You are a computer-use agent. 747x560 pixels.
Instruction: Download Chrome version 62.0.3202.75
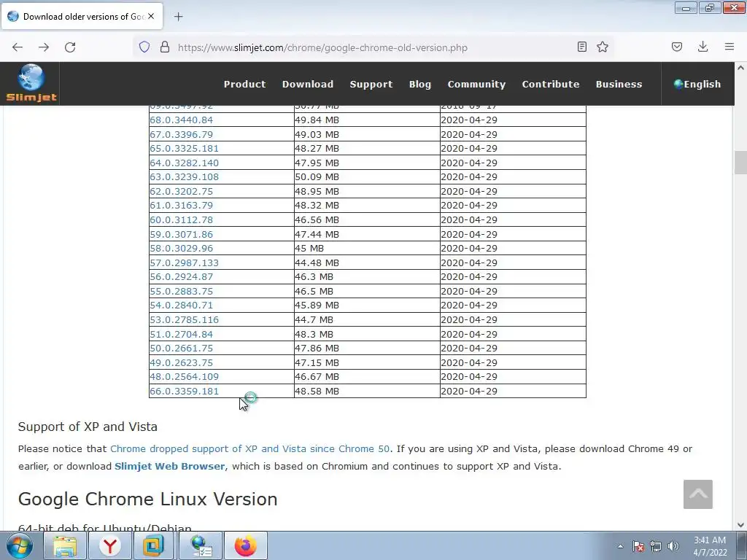click(x=181, y=191)
